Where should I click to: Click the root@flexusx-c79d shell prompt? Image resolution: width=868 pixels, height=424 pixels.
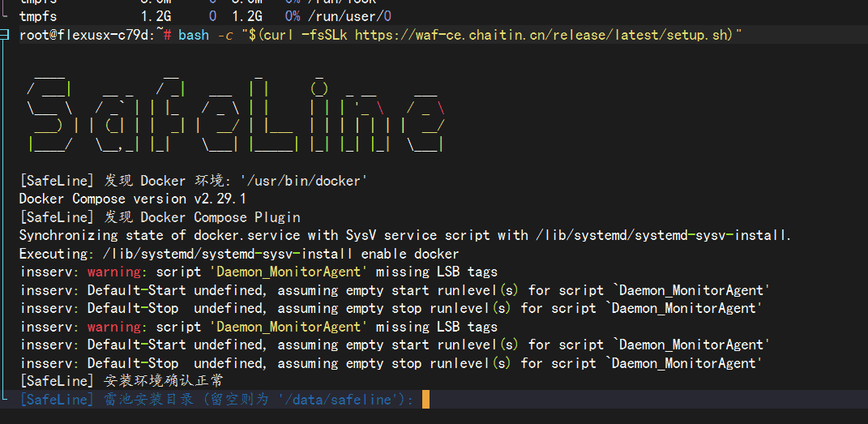coord(91,35)
